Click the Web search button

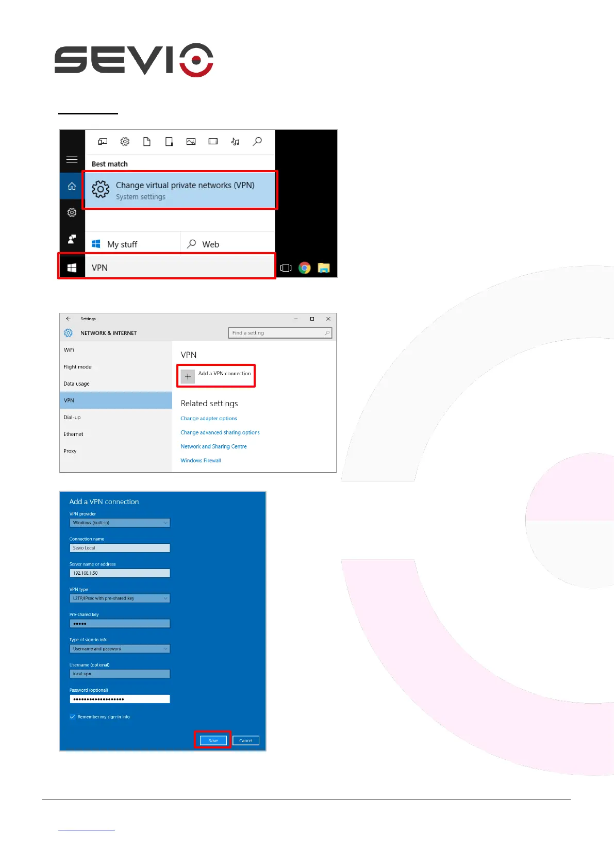click(227, 244)
